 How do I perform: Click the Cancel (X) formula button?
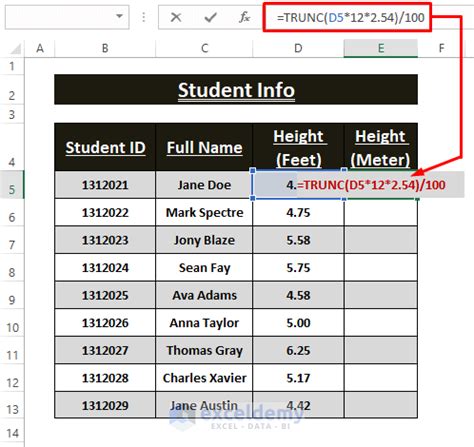point(176,17)
